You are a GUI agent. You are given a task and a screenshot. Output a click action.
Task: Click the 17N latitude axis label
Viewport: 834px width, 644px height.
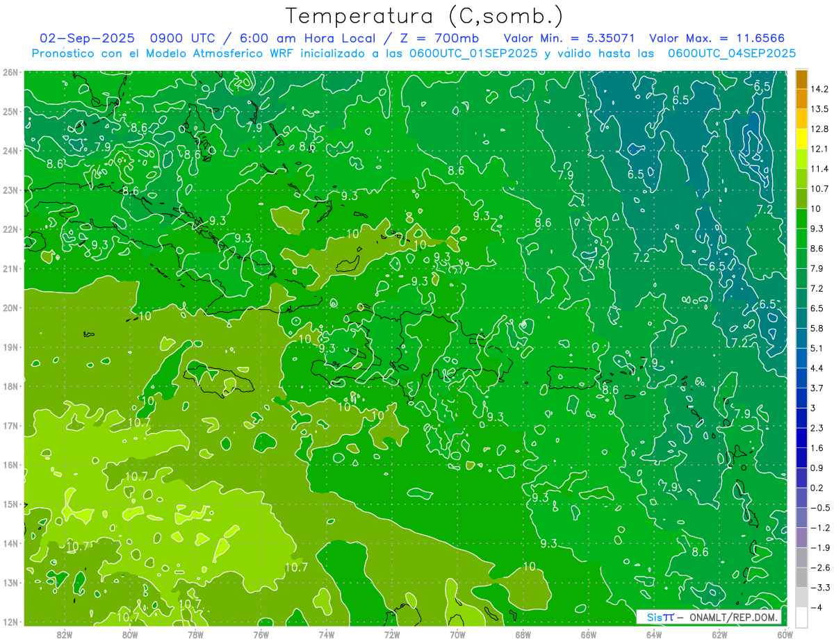[x=10, y=425]
